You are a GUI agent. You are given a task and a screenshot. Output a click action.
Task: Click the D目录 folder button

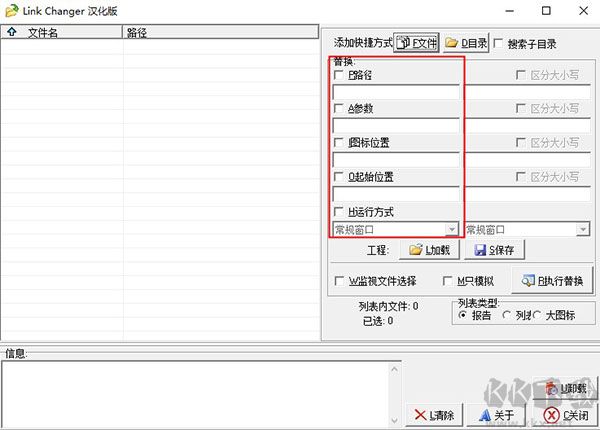point(466,43)
